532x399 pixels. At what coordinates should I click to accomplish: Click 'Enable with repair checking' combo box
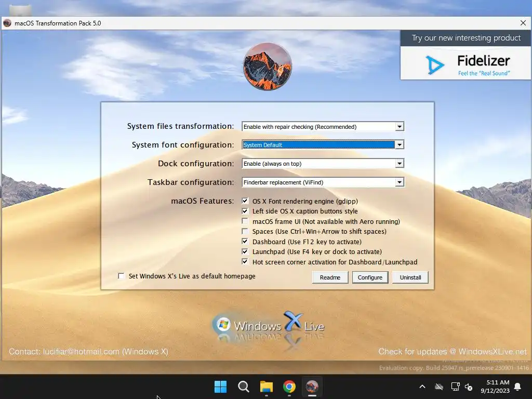(323, 127)
